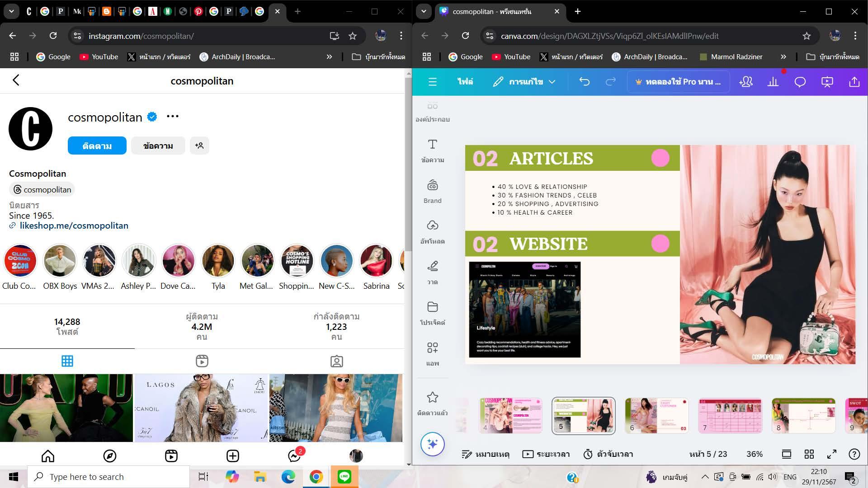Open Instagram Reels from bottom navigation
868x488 pixels.
pos(171,456)
